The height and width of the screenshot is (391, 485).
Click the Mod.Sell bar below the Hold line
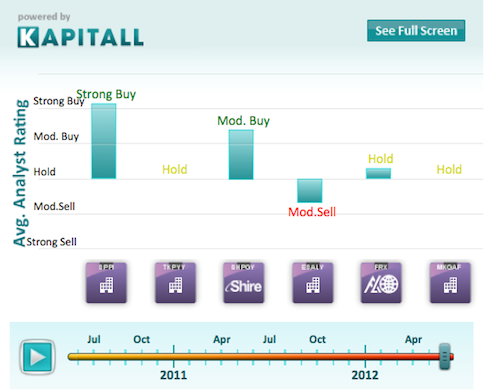tap(310, 191)
